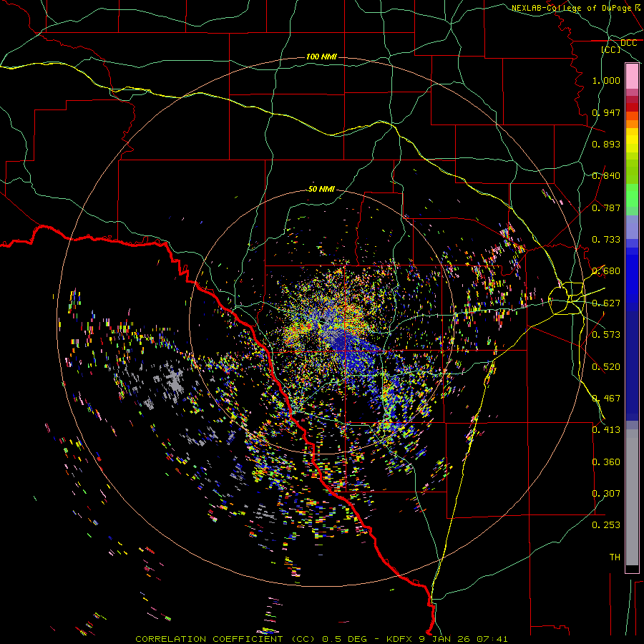The height and width of the screenshot is (644, 644).
Task: Click the 0.307 colorbar value
Action: [606, 494]
